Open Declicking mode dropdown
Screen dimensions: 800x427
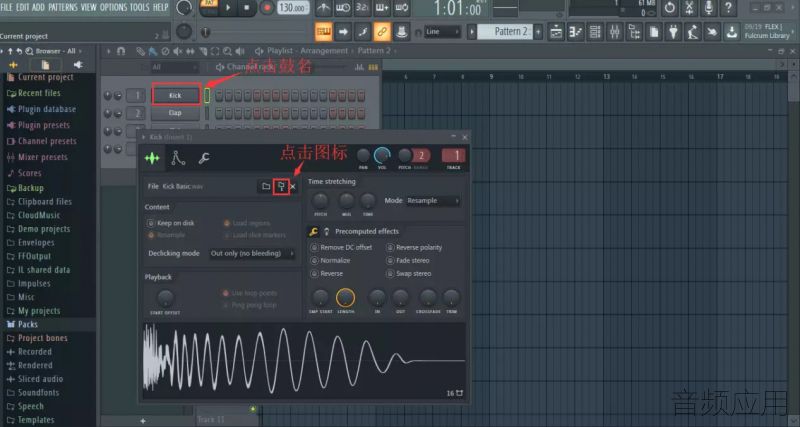[x=252, y=254]
